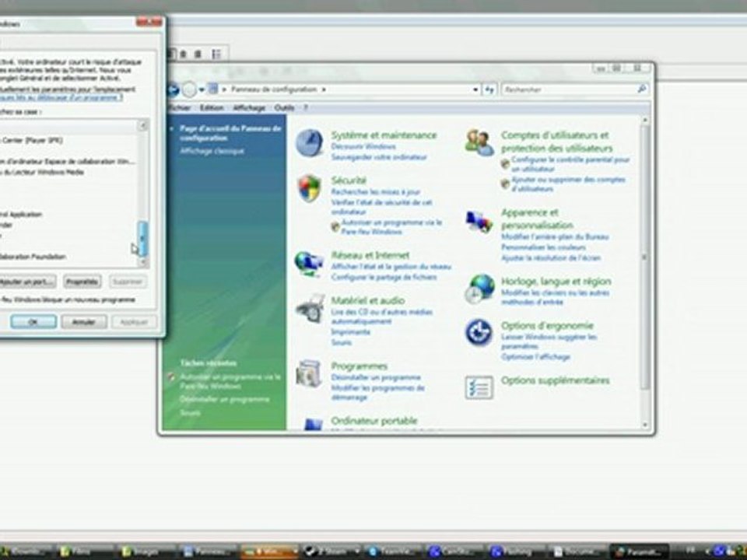Screen dimensions: 747x560
Task: Open the Sauvegarder votre ordinateur link
Action: 379,156
